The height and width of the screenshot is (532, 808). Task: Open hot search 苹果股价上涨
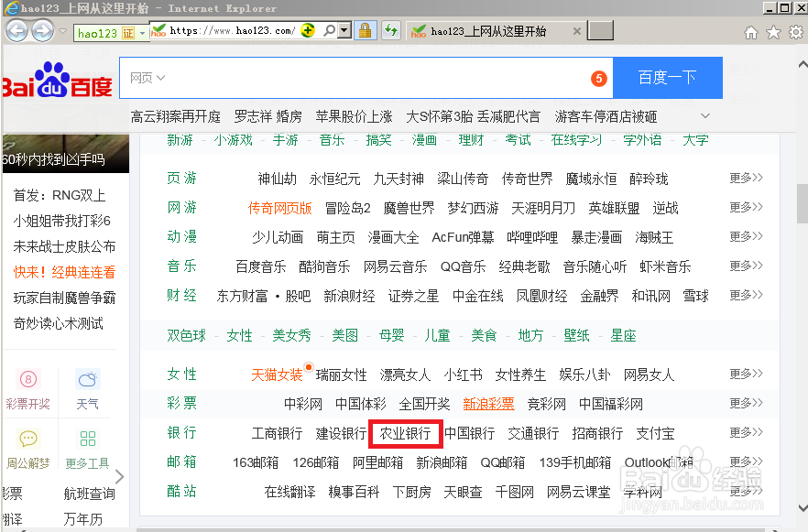354,117
